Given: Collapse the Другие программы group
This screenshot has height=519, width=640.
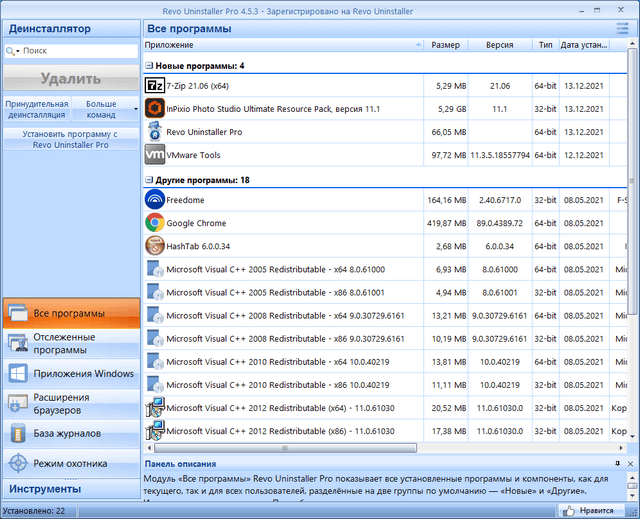Looking at the screenshot, I should point(149,180).
